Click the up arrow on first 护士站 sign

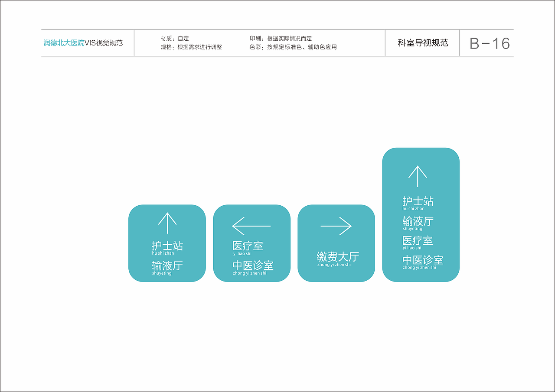pyautogui.click(x=167, y=223)
